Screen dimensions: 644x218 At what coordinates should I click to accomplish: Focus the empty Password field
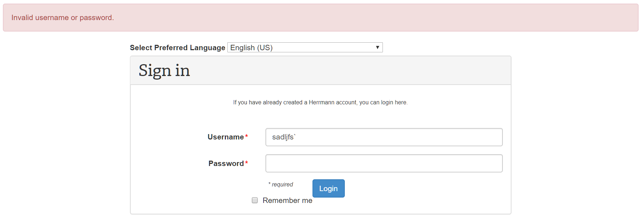tap(384, 163)
